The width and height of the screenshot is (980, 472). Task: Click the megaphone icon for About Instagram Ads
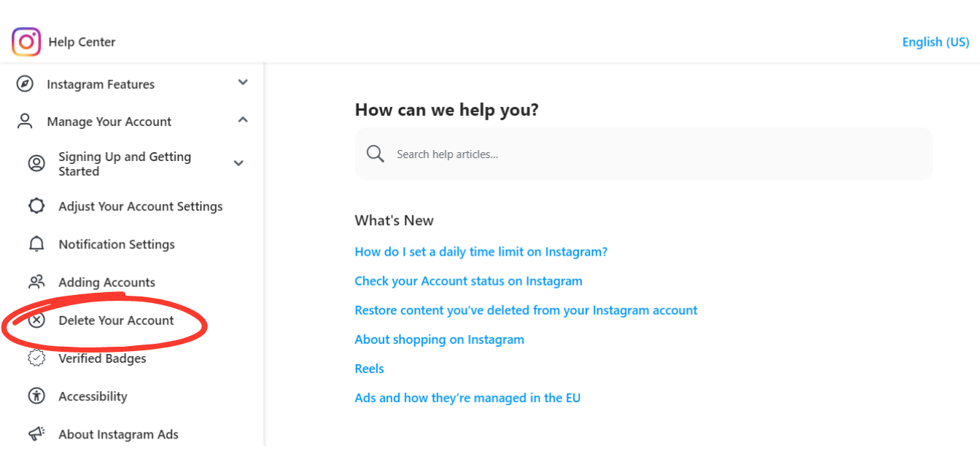click(36, 433)
